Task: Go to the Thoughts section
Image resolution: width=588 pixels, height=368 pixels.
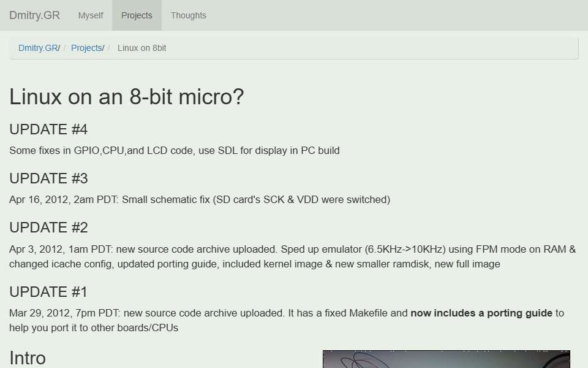Action: tap(188, 15)
